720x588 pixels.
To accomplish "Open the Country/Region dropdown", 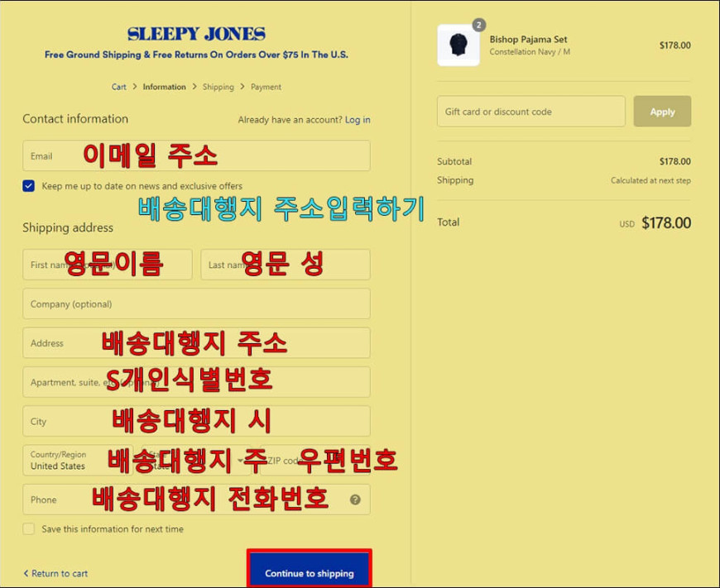I will (x=78, y=461).
